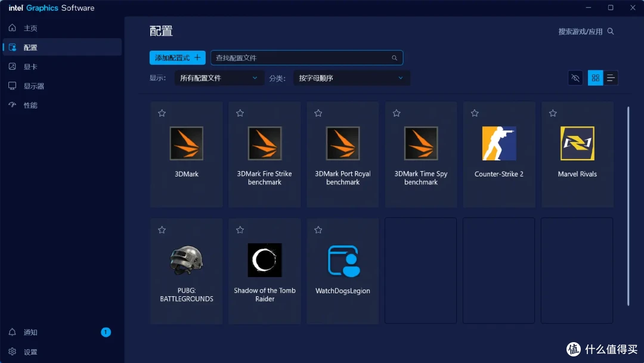Open the 性能 section
The height and width of the screenshot is (363, 644).
[63, 105]
